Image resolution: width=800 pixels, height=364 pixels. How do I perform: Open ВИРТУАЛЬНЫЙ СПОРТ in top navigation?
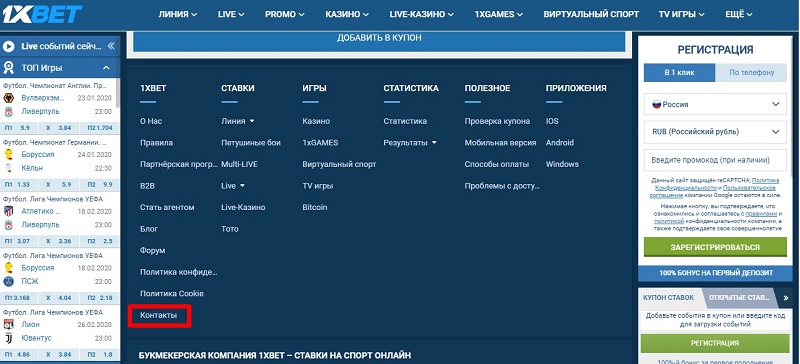pos(591,14)
